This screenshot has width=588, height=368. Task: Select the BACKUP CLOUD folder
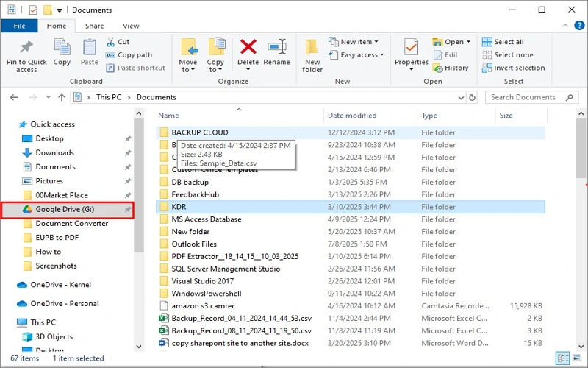point(351,132)
